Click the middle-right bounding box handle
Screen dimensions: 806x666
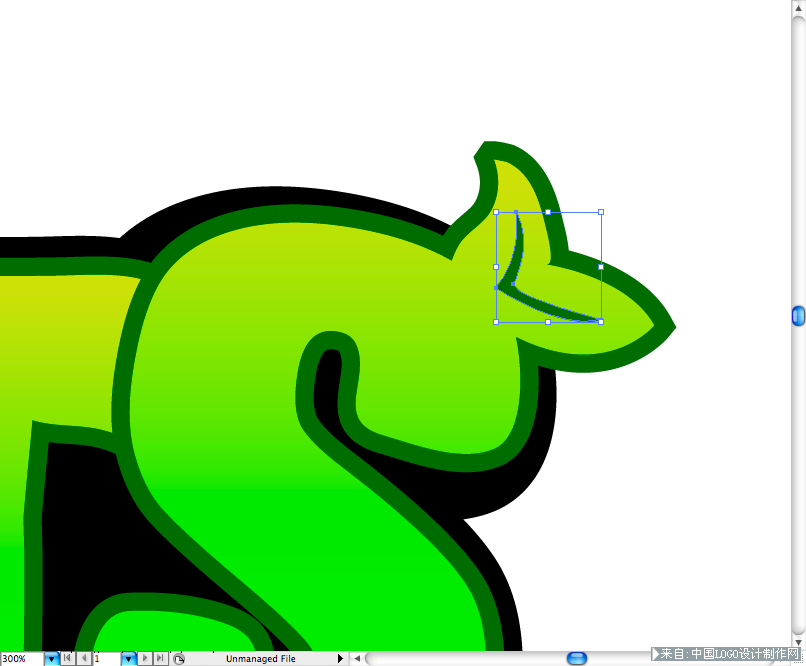(601, 267)
